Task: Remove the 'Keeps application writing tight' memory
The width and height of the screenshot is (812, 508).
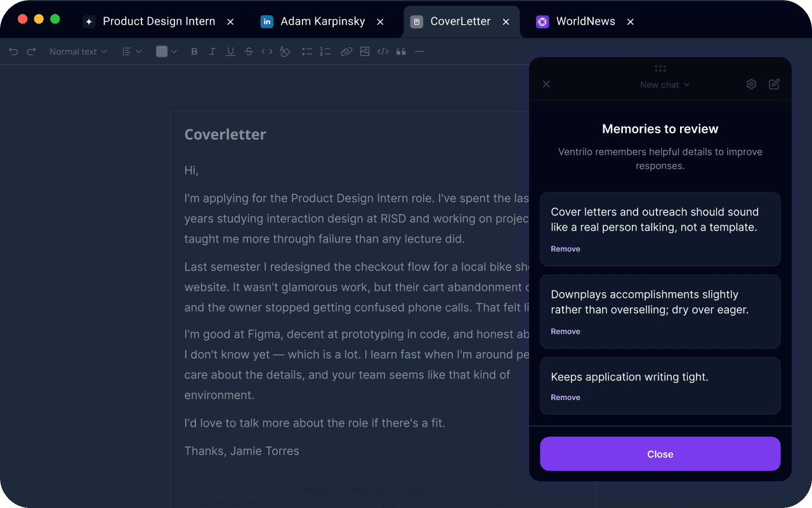Action: (x=565, y=398)
